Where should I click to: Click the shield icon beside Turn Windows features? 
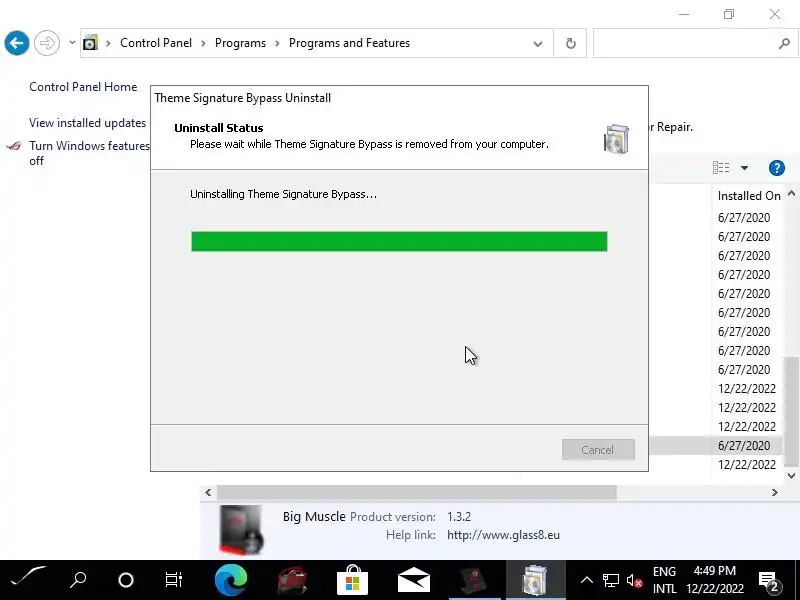(x=14, y=146)
